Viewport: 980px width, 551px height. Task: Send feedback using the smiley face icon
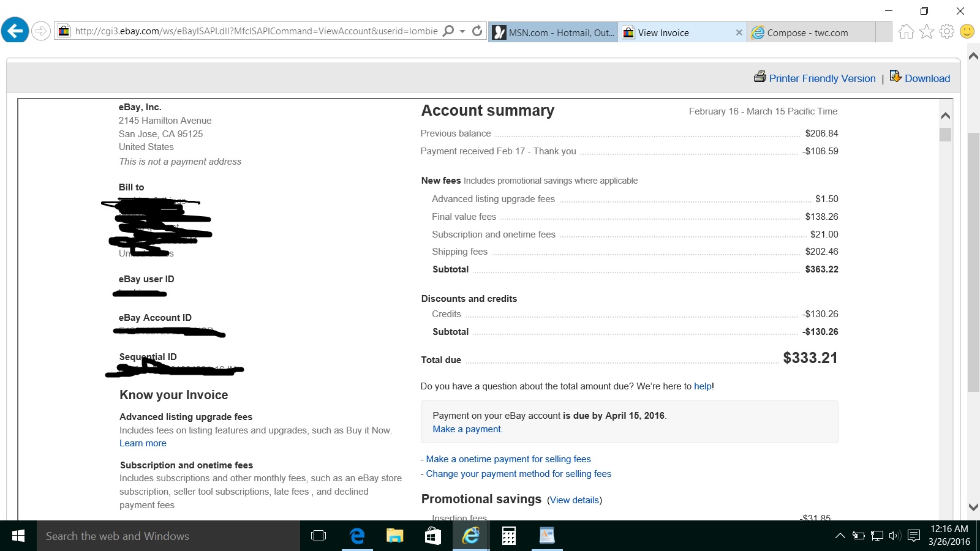pos(967,31)
